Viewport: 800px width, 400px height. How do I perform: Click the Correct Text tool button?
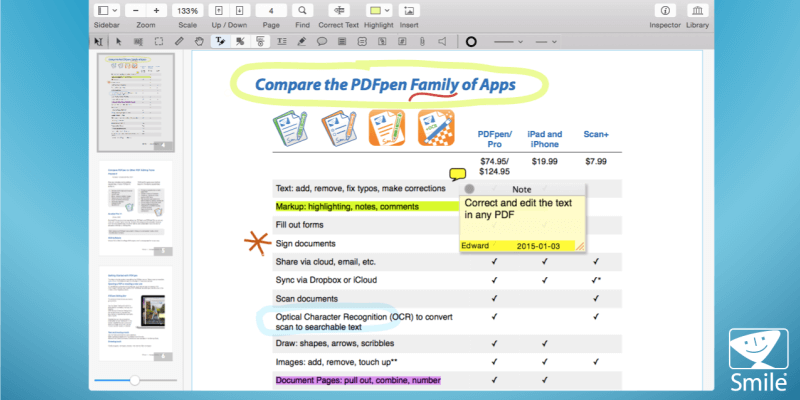point(339,10)
